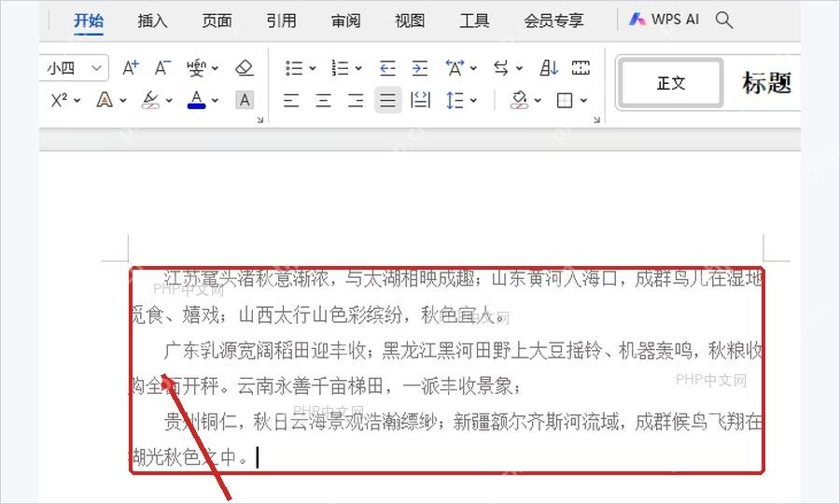Place cursor in paragraph starting 江苏鼋头渚

point(446,296)
